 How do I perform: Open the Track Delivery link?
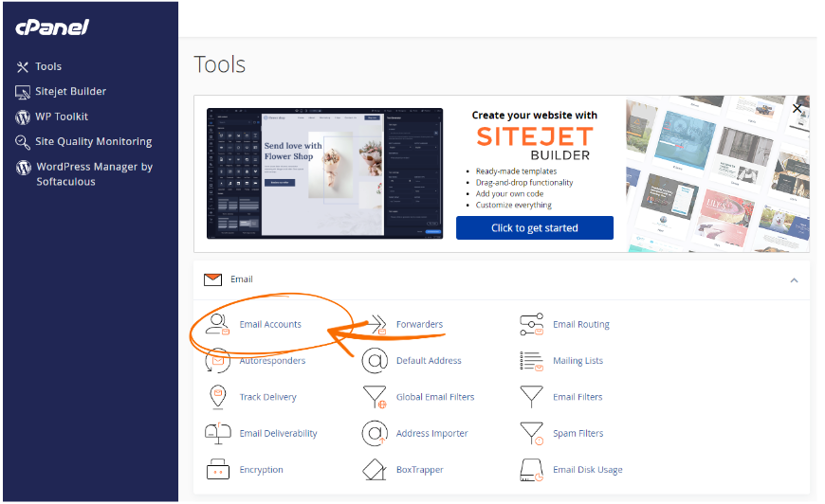point(267,397)
